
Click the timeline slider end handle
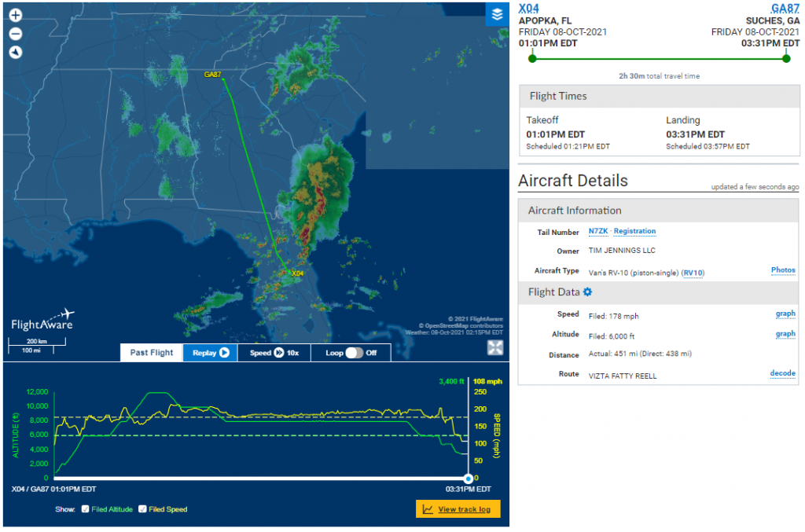pyautogui.click(x=468, y=479)
